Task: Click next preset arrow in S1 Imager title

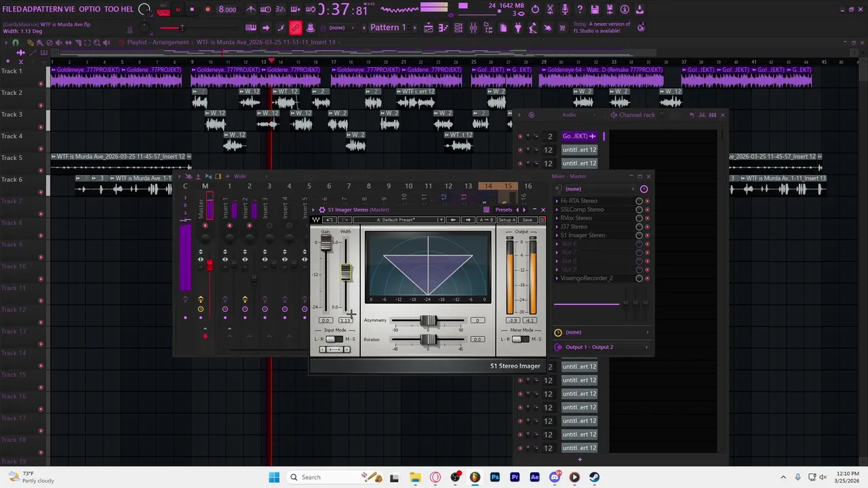Action: [x=524, y=209]
